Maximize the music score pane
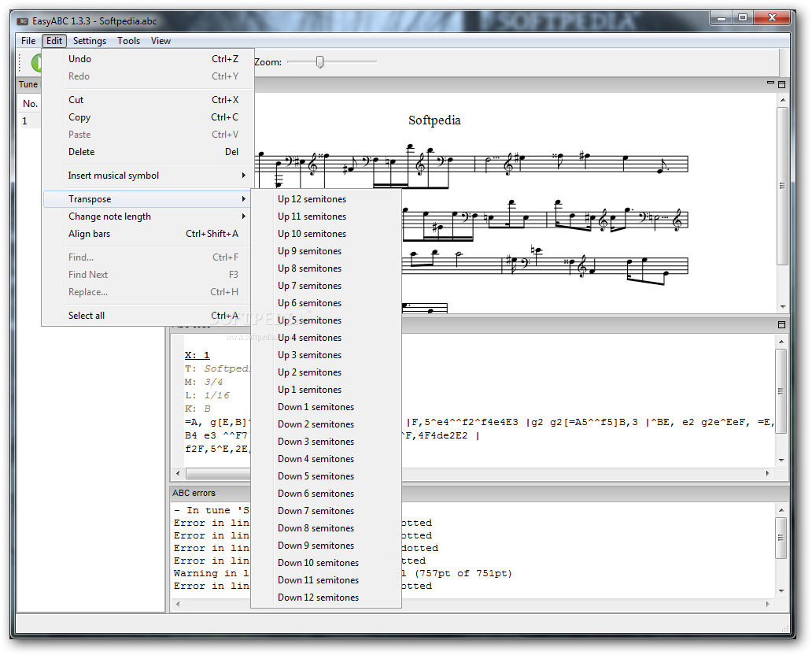812x655 pixels. [782, 84]
